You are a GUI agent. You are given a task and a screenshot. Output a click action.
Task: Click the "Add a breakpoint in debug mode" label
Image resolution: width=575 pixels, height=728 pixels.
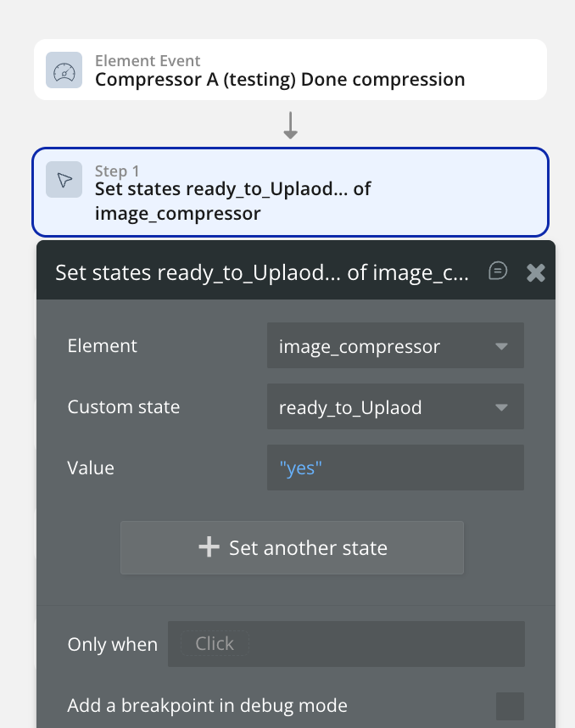[x=207, y=706]
